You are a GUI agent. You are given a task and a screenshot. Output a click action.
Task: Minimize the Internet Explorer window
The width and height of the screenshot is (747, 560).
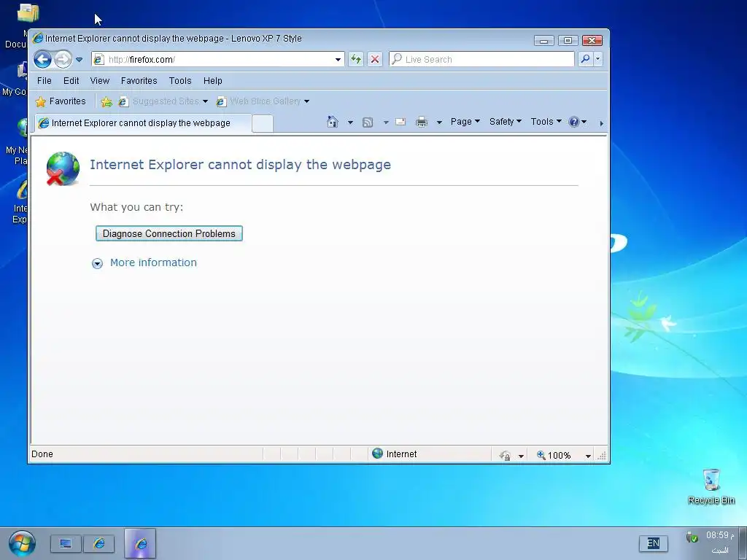[x=544, y=41]
